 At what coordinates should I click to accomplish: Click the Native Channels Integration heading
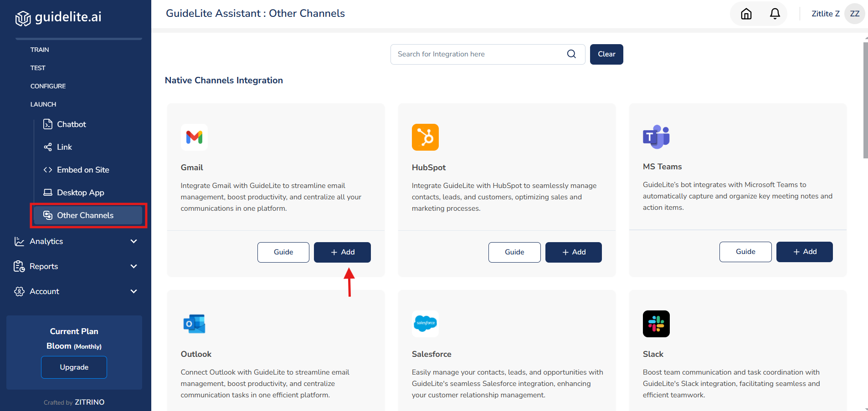224,80
